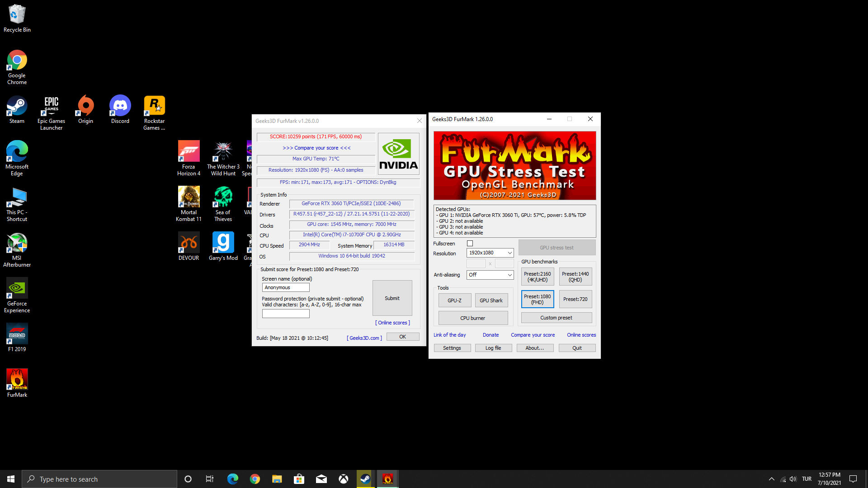Quit FurMark
This screenshot has width=868, height=488.
pyautogui.click(x=577, y=348)
